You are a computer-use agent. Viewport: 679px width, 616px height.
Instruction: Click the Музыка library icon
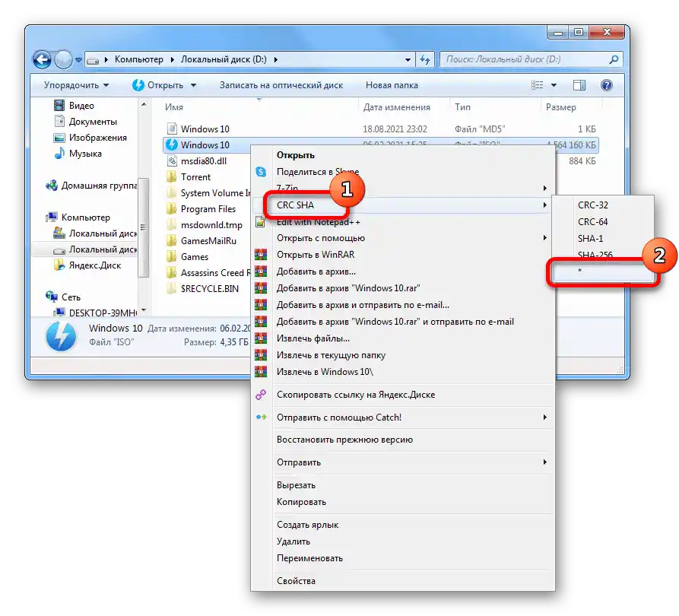(59, 154)
